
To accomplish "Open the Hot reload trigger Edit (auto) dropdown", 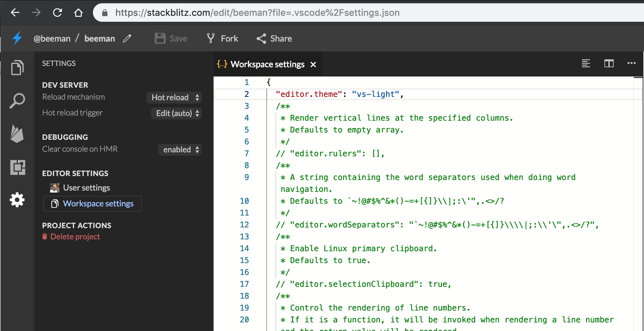I will pos(176,113).
